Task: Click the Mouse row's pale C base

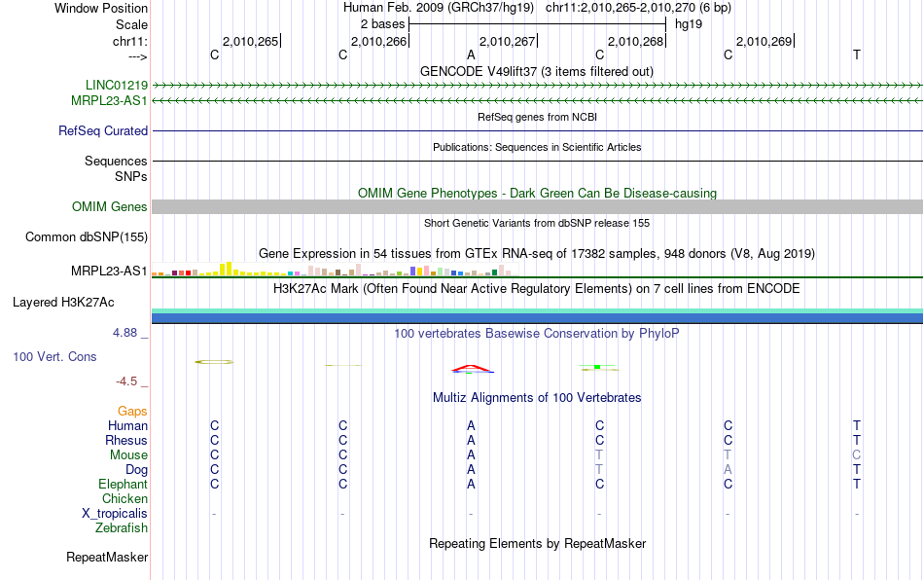Action: click(x=856, y=455)
